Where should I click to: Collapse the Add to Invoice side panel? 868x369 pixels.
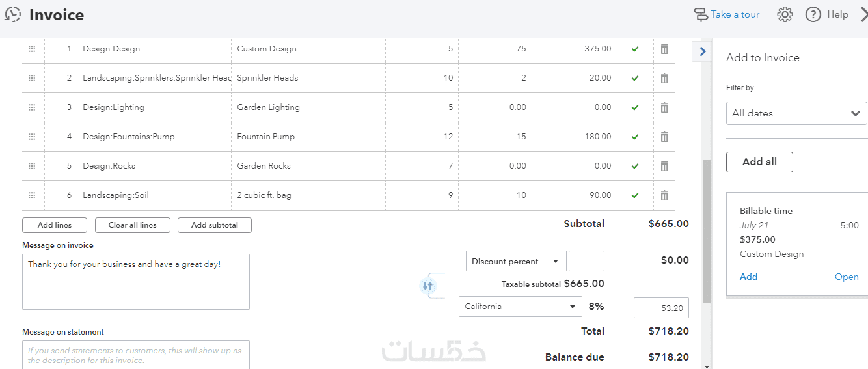(702, 51)
